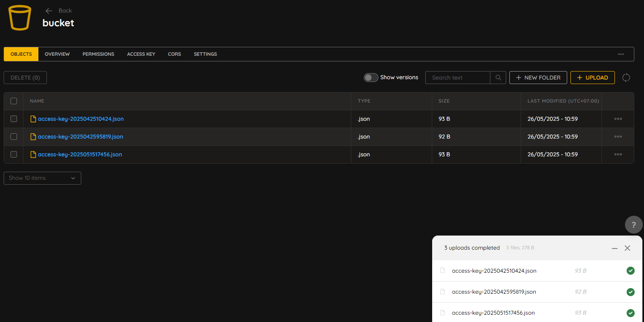Click the Upload button

click(x=593, y=78)
